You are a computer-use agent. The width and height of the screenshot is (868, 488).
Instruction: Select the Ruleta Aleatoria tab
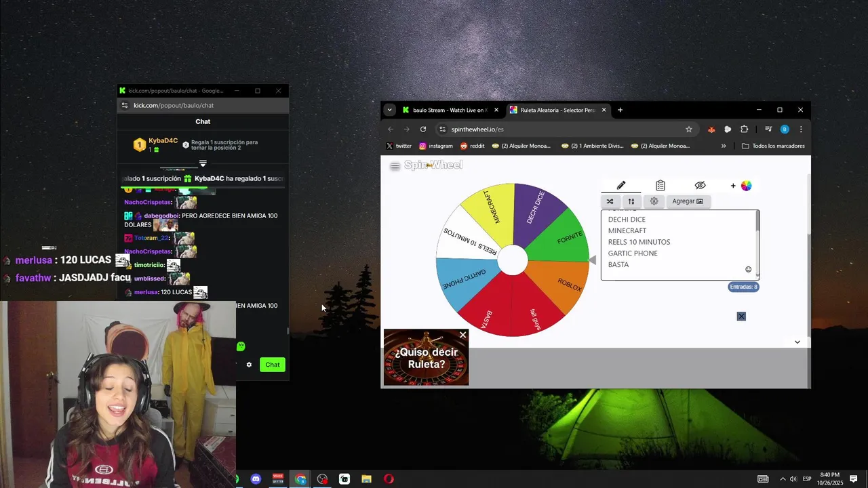(557, 110)
